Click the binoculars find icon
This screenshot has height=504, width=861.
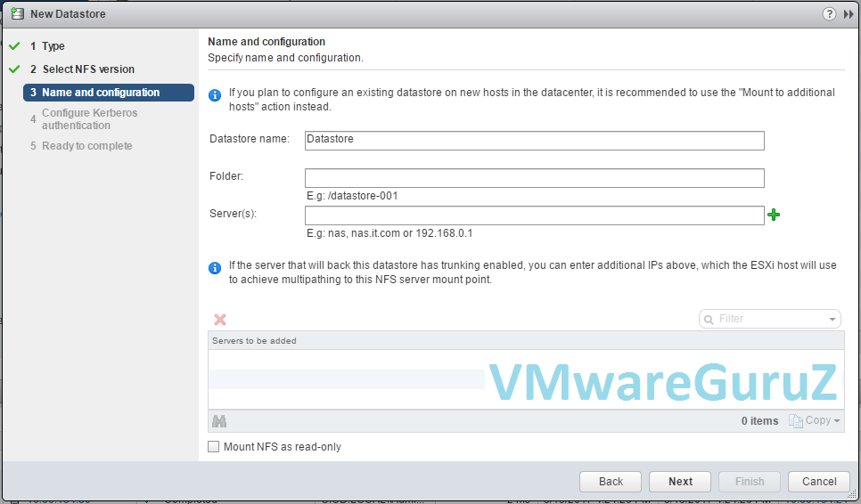pyautogui.click(x=219, y=421)
